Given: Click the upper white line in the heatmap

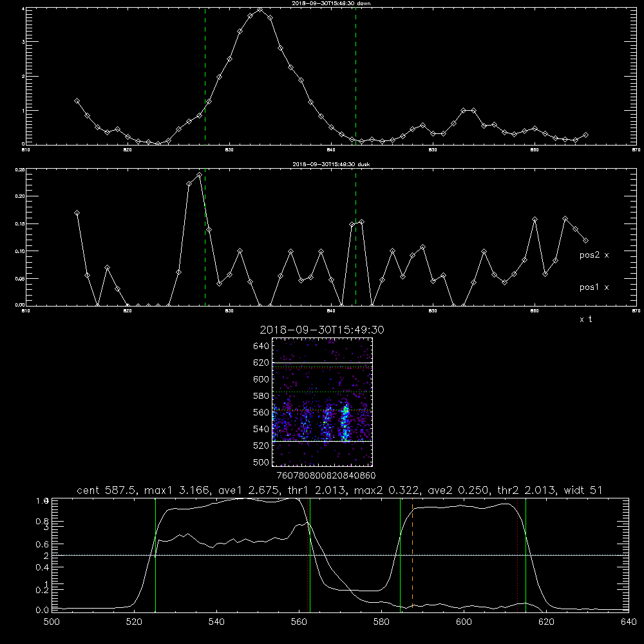Looking at the screenshot, I should pos(323,363).
